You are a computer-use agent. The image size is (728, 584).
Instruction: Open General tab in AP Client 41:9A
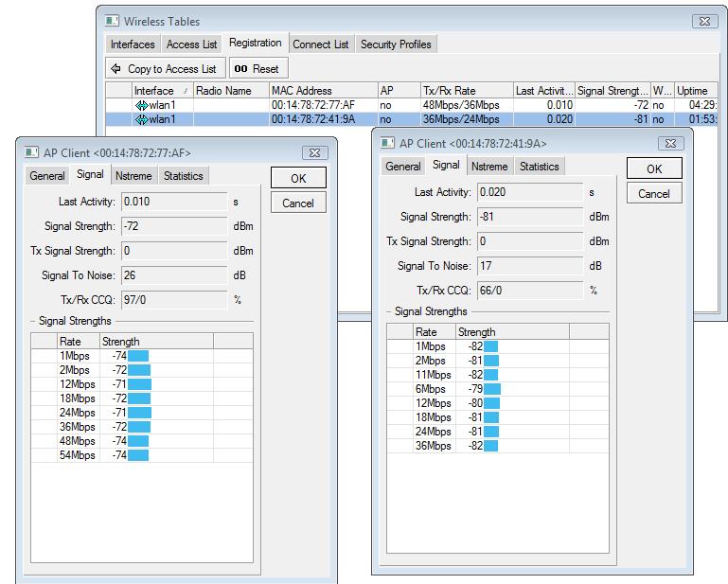[403, 167]
